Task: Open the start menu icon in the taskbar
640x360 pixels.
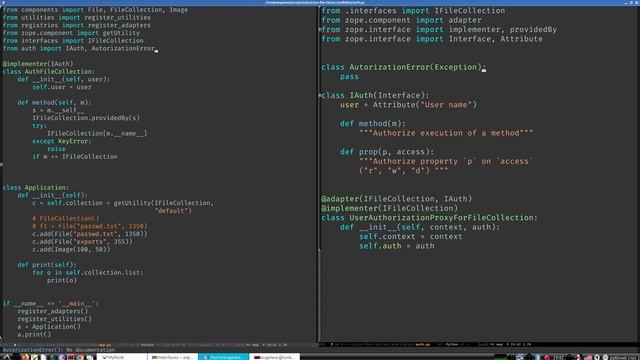Action: [7, 357]
